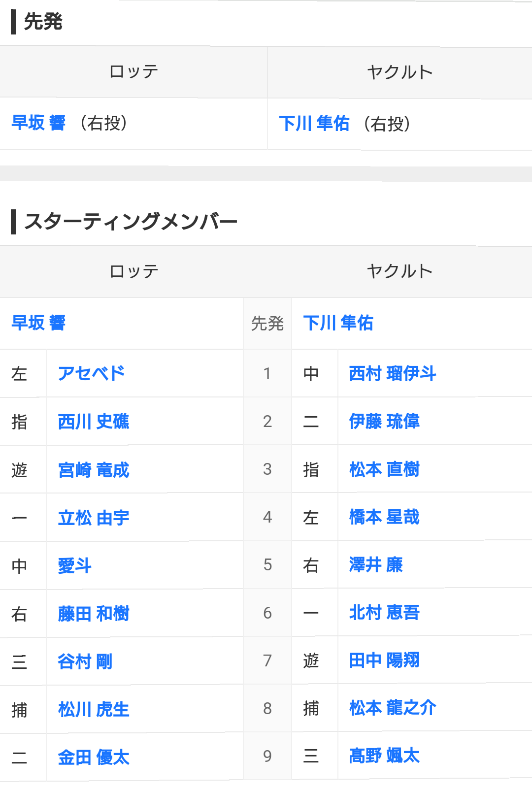Click ロッテ header in the 先発 table
Image resolution: width=532 pixels, height=790 pixels.
133,72
